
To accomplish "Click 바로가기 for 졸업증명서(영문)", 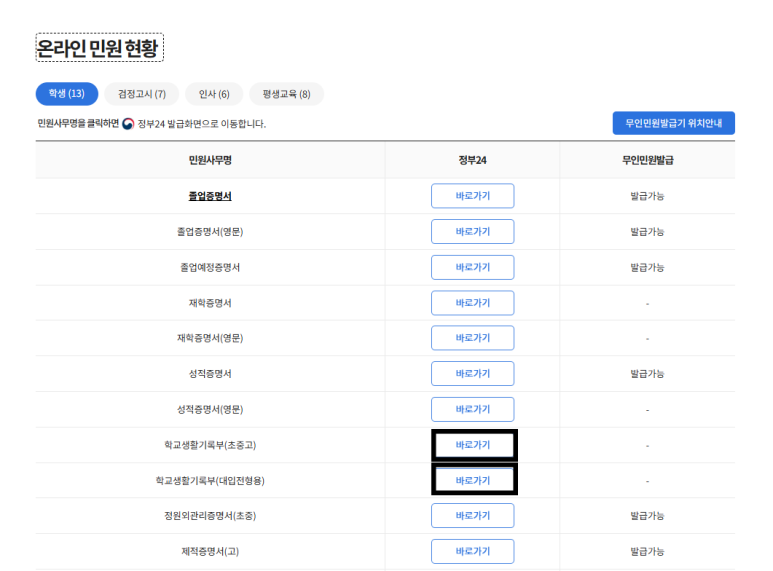I will click(472, 231).
